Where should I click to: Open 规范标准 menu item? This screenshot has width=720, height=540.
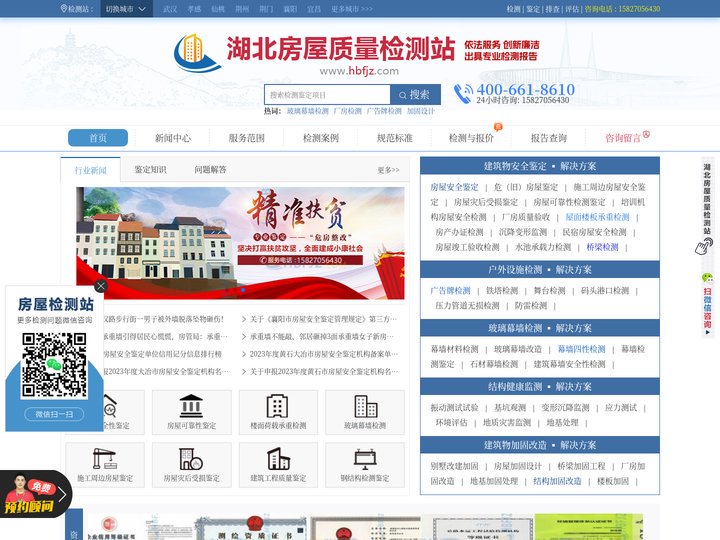394,138
